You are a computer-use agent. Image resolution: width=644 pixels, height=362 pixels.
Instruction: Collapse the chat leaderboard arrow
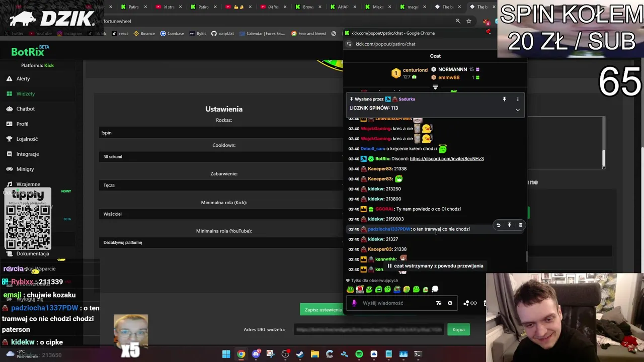pyautogui.click(x=435, y=87)
